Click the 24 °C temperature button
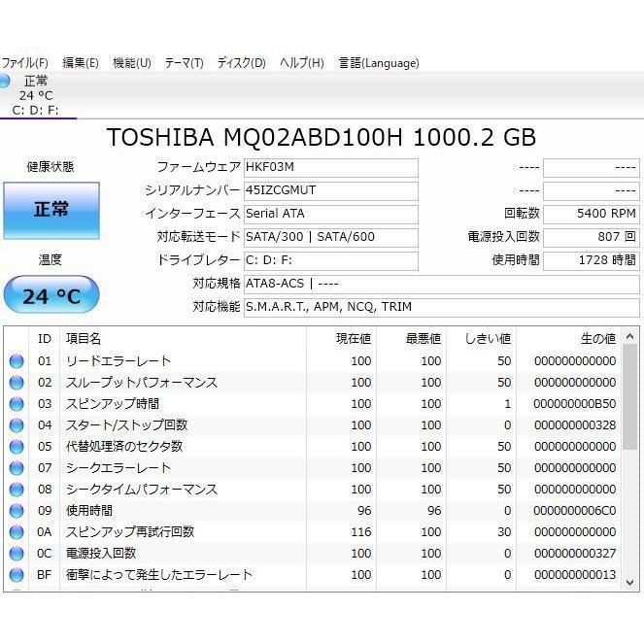 tap(51, 294)
